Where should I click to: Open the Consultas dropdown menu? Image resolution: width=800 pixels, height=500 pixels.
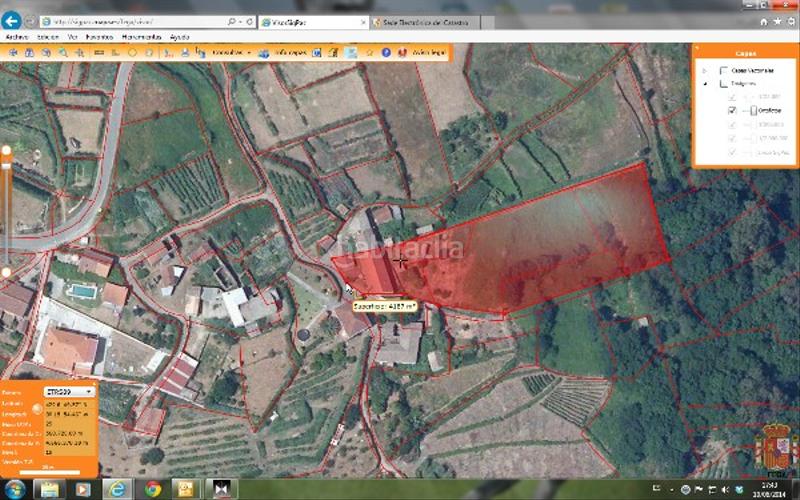232,52
